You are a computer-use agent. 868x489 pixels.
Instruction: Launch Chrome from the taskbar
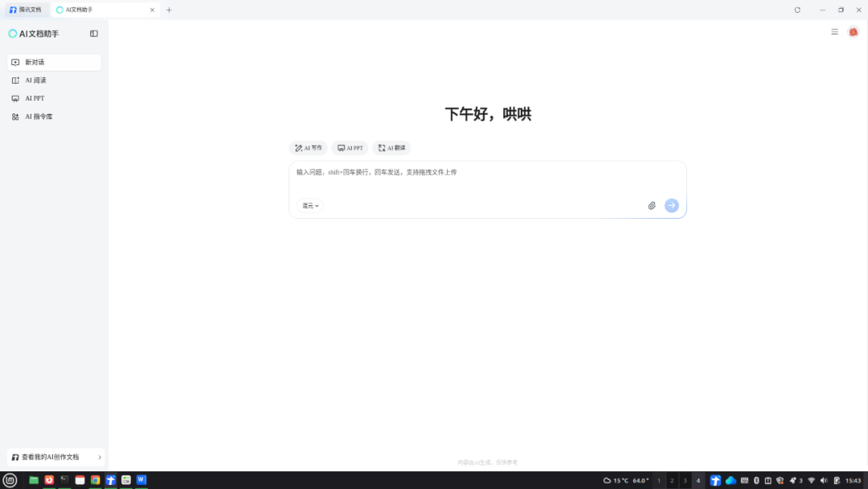95,480
